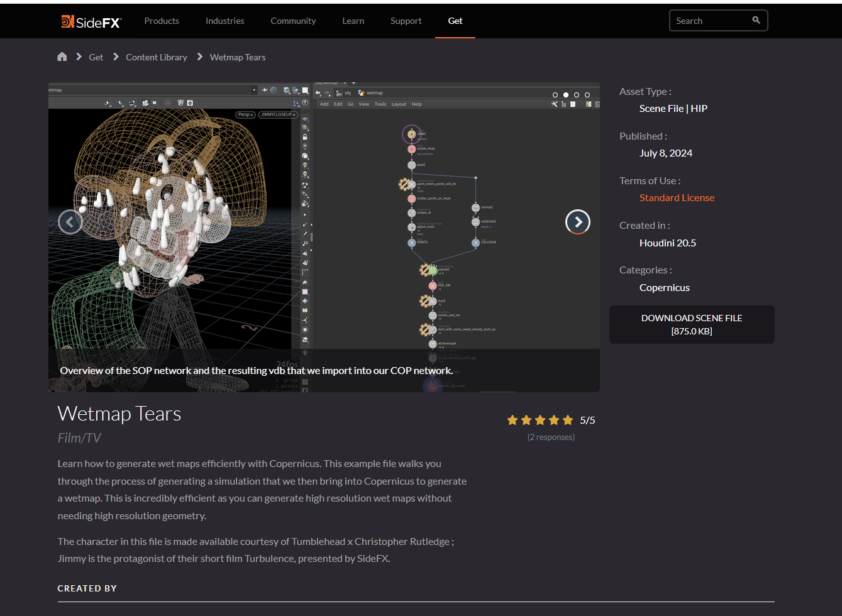Open the Learn menu
The image size is (842, 616).
click(353, 21)
